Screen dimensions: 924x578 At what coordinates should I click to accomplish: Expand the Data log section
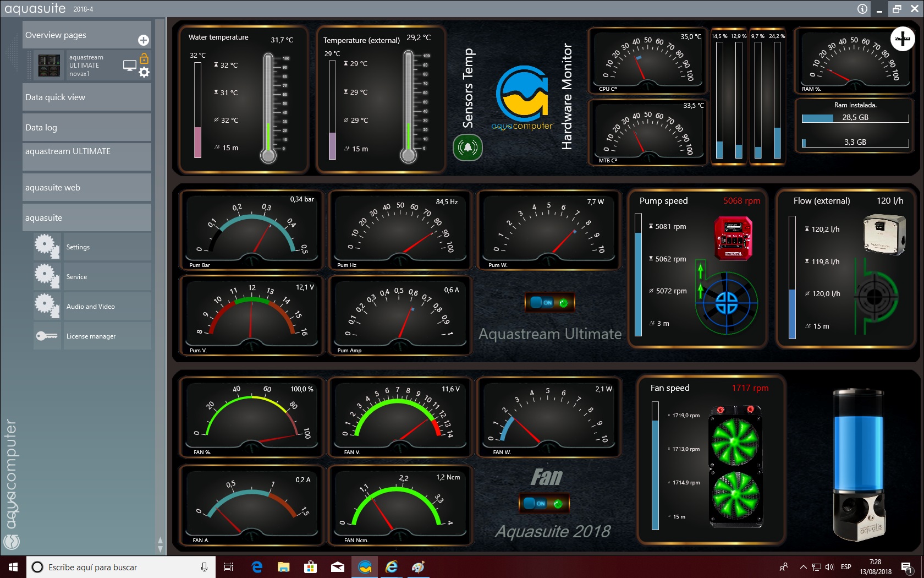point(86,128)
